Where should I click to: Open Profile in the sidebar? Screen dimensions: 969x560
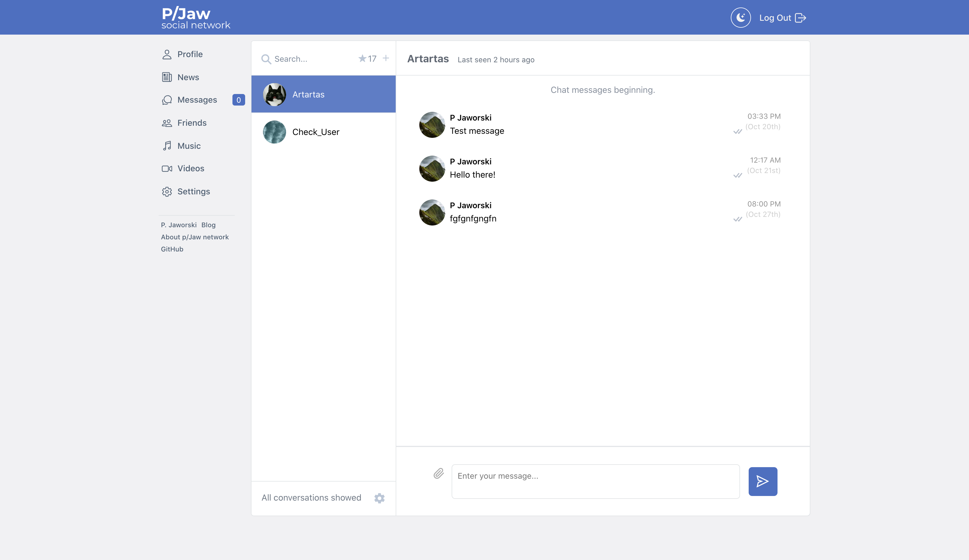182,54
